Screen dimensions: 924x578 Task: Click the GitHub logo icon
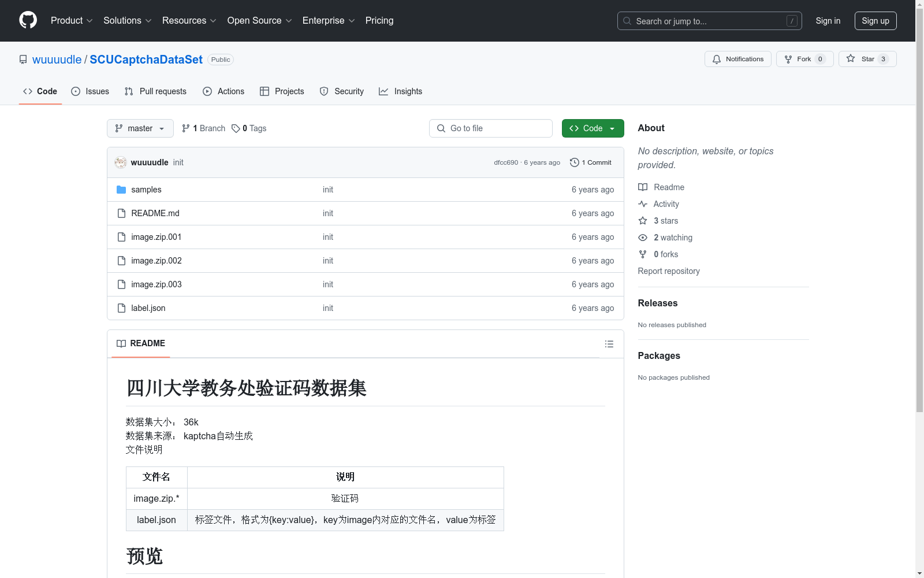(28, 20)
